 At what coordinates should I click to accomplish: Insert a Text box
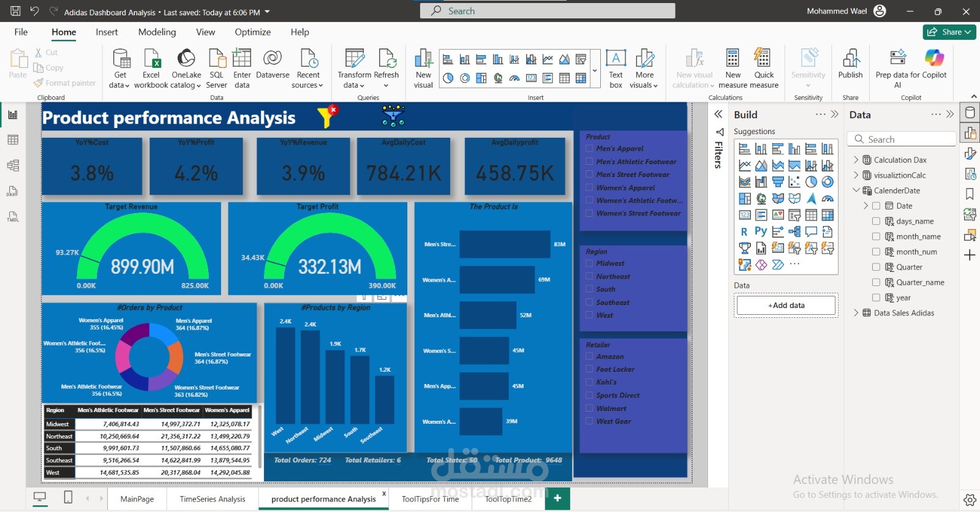tap(616, 68)
